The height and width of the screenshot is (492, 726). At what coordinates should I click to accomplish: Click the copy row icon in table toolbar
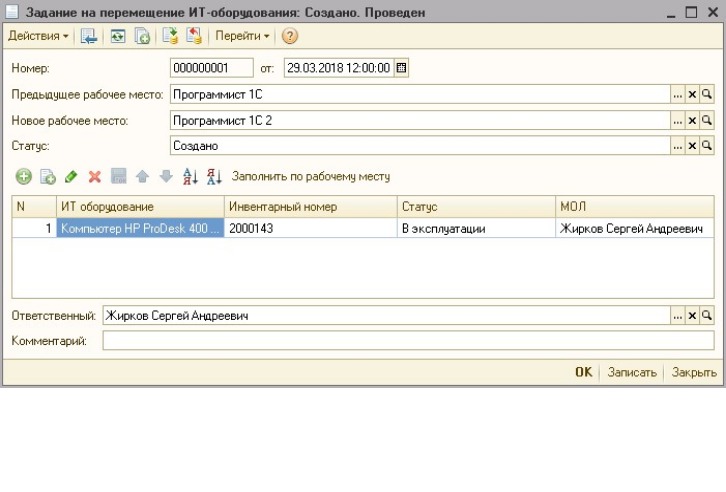point(48,176)
